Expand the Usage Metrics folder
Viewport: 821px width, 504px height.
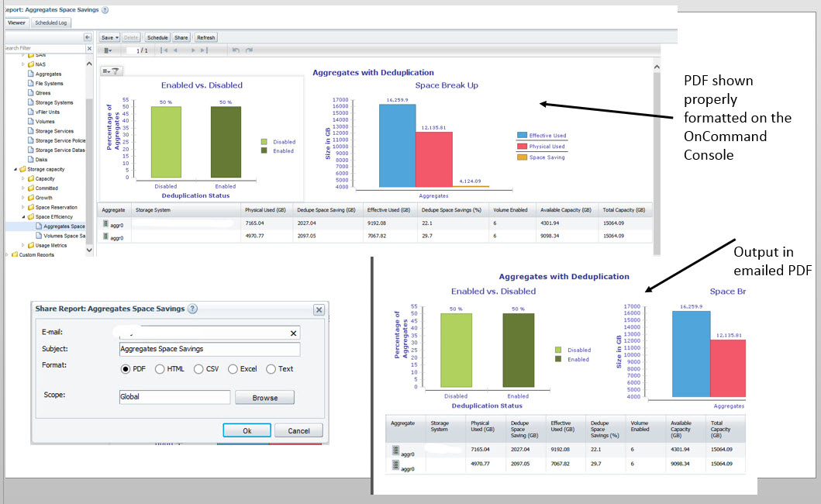pos(23,245)
